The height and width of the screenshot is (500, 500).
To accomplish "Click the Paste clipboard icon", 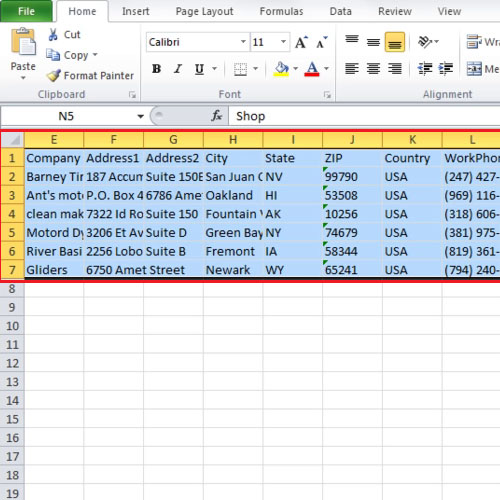I will [x=23, y=42].
